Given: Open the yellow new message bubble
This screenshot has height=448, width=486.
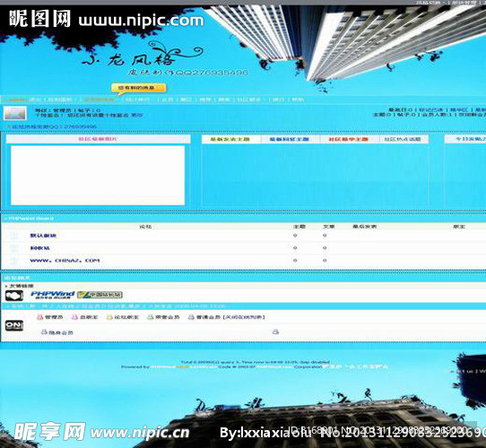Looking at the screenshot, I should (x=139, y=88).
